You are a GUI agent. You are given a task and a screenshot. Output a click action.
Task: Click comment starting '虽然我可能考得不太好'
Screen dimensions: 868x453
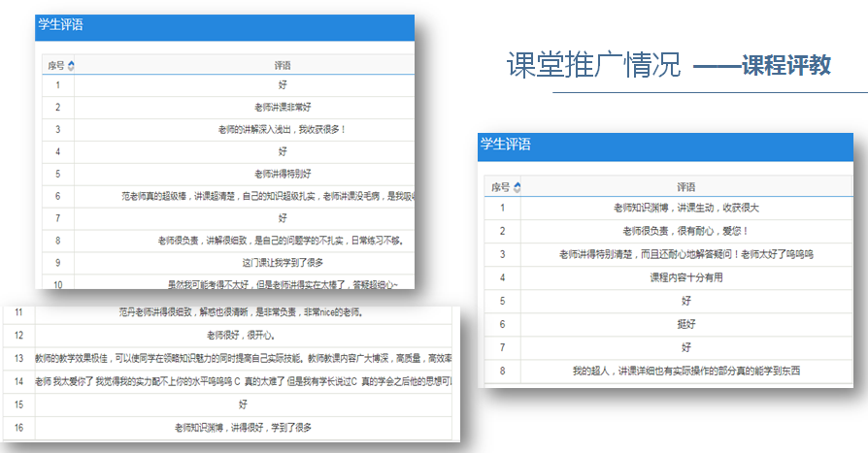(x=283, y=285)
